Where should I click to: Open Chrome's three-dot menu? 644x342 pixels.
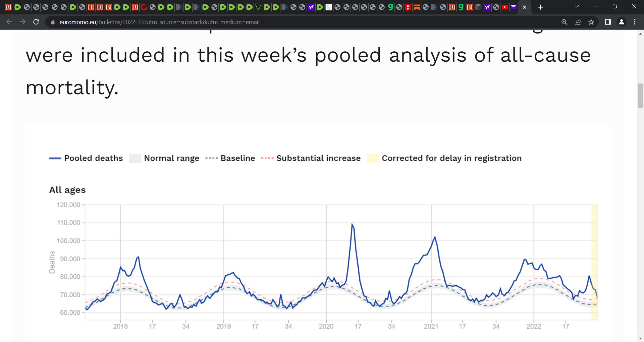[635, 22]
